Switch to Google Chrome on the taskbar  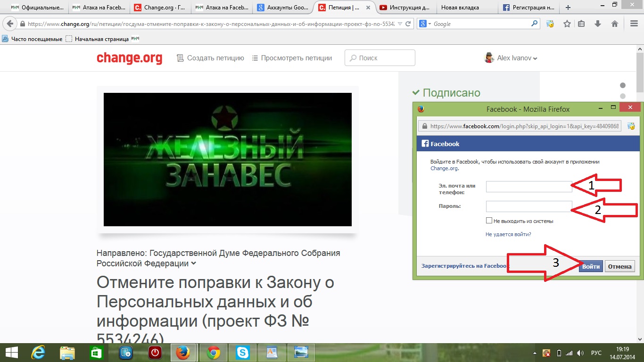click(x=214, y=353)
